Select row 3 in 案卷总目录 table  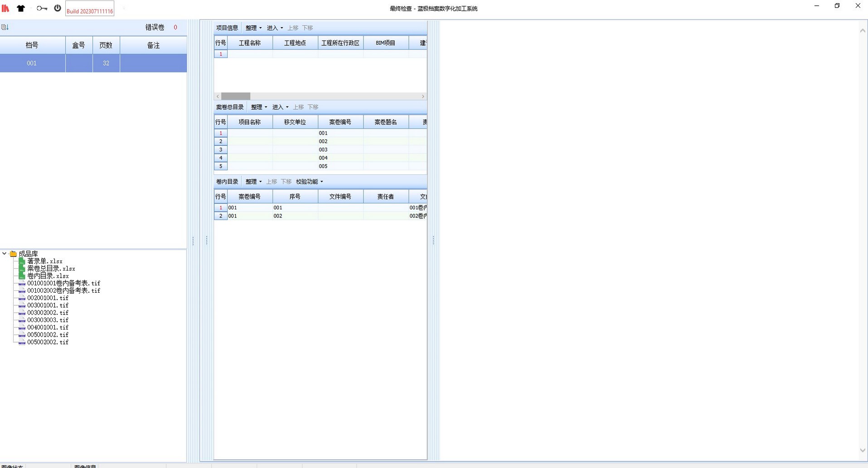coord(221,150)
